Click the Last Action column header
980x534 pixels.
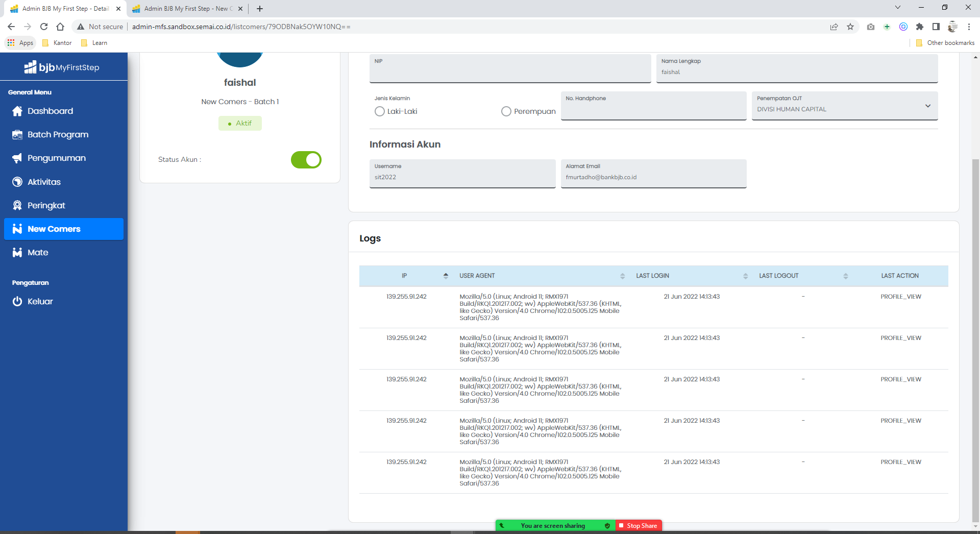pyautogui.click(x=900, y=276)
